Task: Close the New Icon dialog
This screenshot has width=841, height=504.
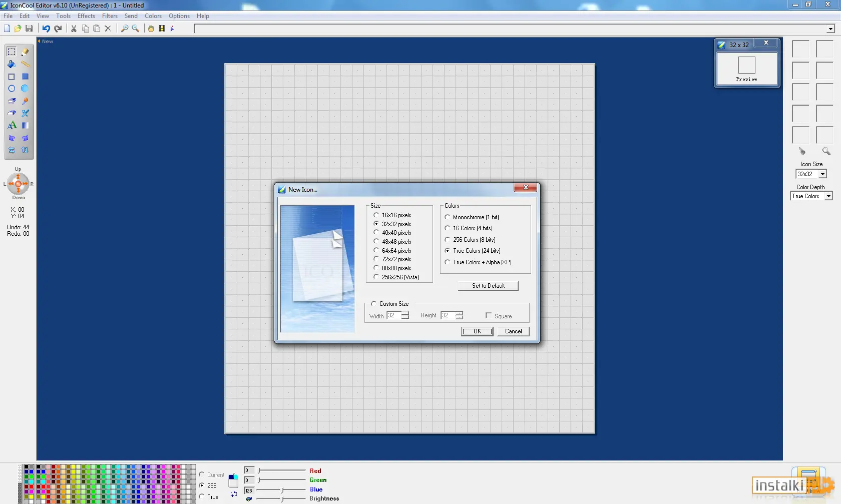Action: coord(525,187)
